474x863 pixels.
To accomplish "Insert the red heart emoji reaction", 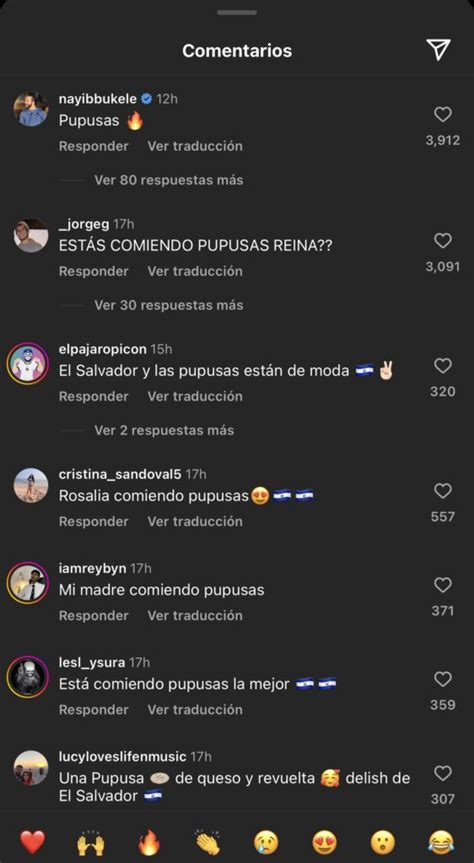I will [32, 842].
